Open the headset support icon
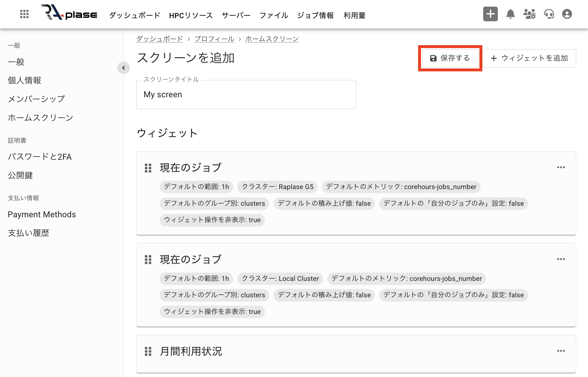 tap(549, 14)
